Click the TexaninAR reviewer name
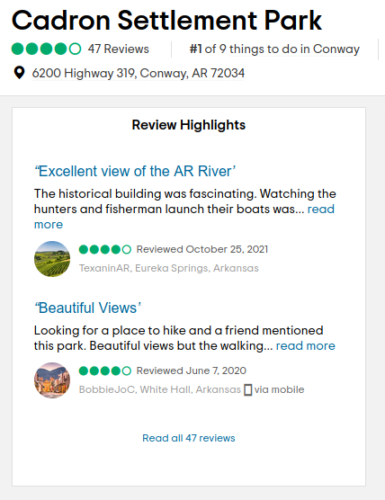 [104, 268]
